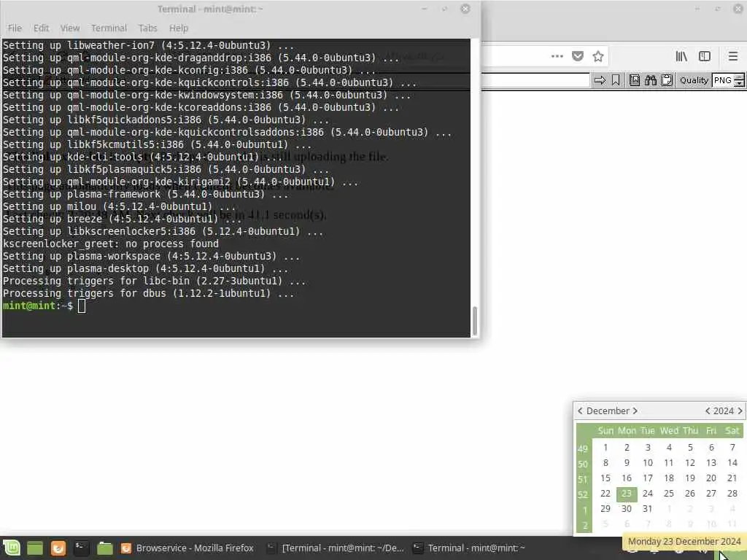
Task: Open the Terminal View menu
Action: click(x=70, y=28)
